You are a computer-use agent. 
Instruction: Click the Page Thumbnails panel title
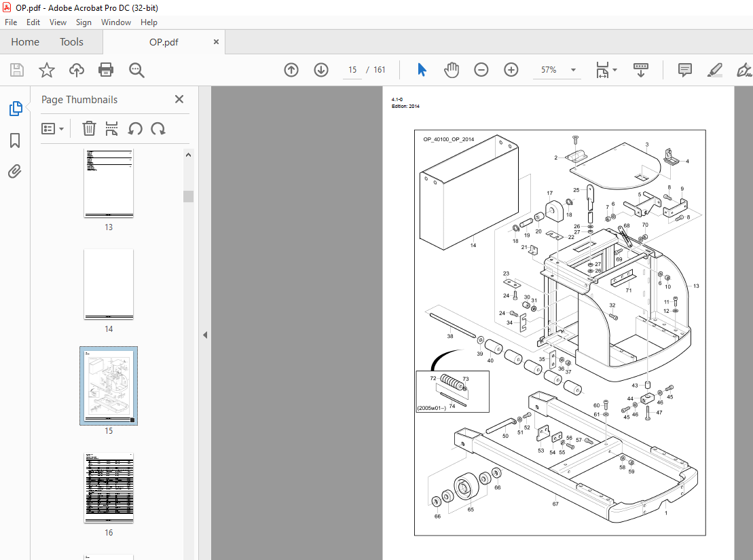tap(79, 99)
